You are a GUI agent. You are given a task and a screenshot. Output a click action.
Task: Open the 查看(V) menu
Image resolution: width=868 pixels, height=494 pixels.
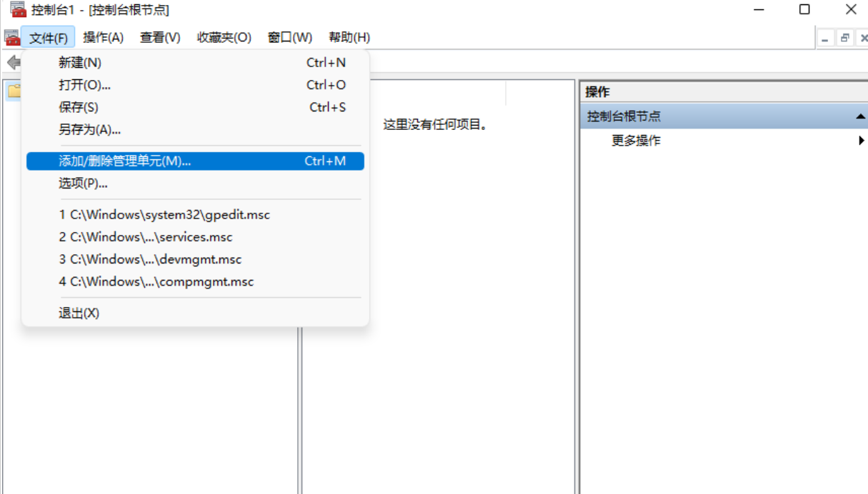(160, 37)
